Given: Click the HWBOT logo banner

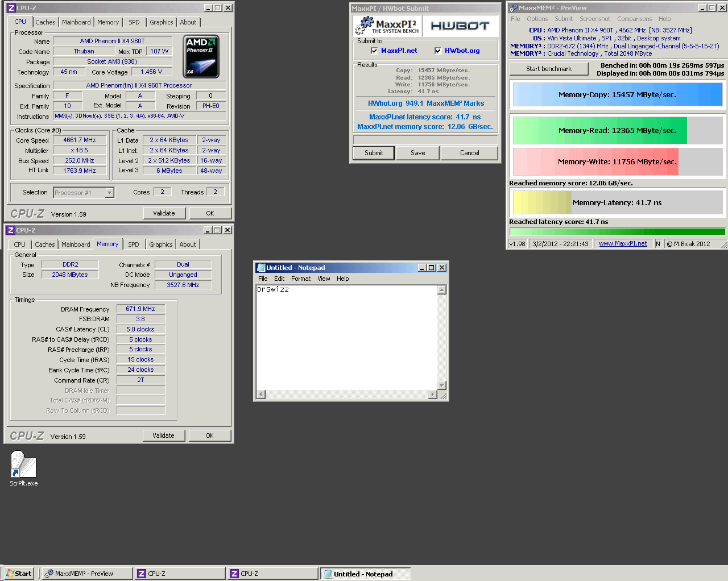Looking at the screenshot, I should coord(460,26).
